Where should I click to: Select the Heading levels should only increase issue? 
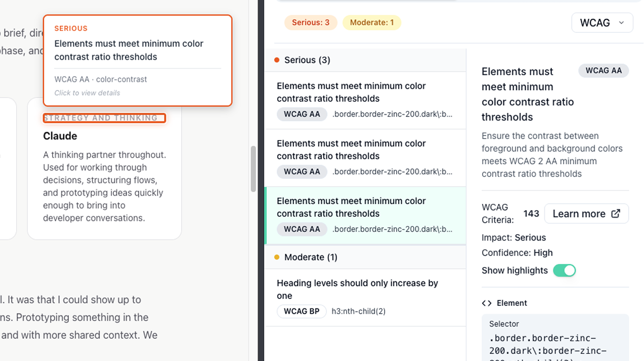click(365, 297)
